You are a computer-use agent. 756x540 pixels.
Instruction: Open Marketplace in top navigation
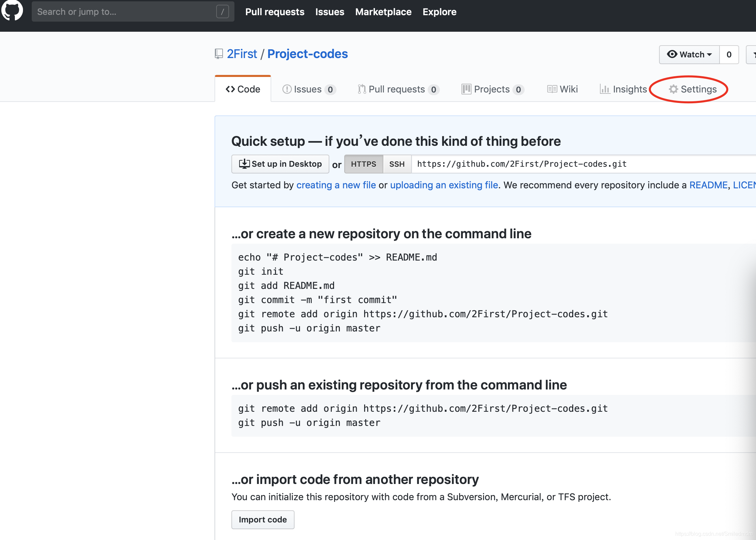[383, 12]
